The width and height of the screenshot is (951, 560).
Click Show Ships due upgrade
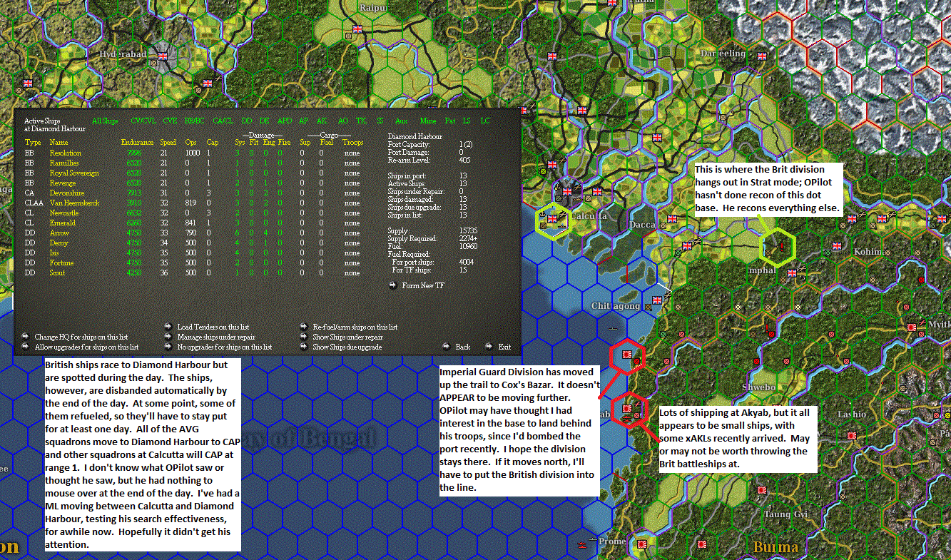342,347
